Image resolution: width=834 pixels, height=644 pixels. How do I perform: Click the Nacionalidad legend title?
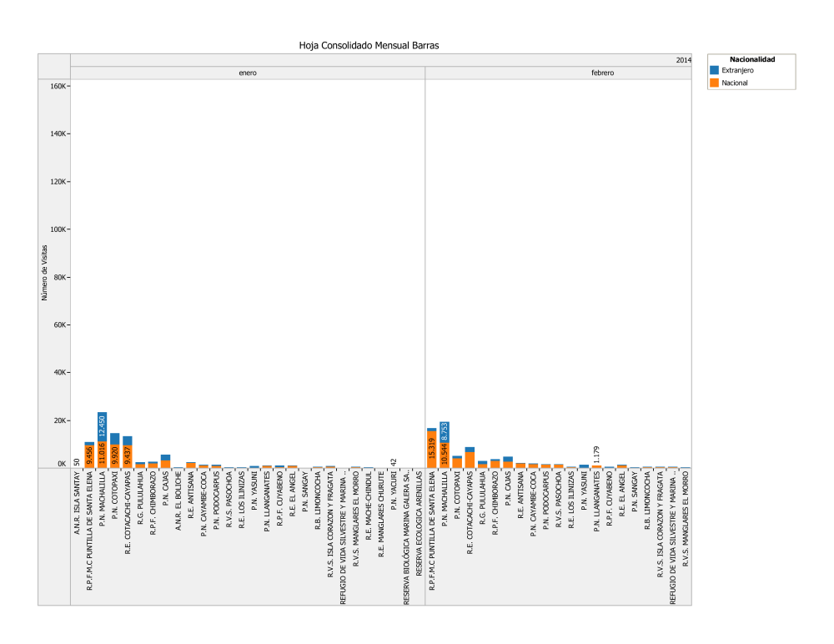[751, 60]
